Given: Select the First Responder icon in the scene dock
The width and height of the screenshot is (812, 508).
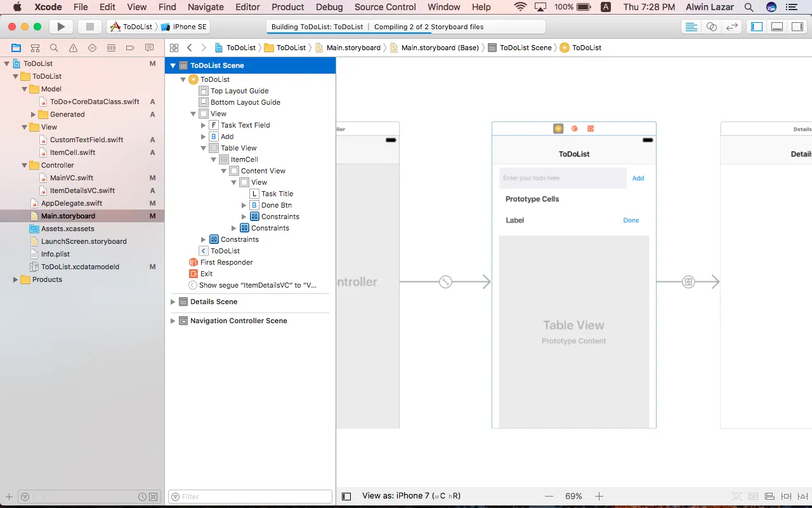Looking at the screenshot, I should (x=574, y=129).
